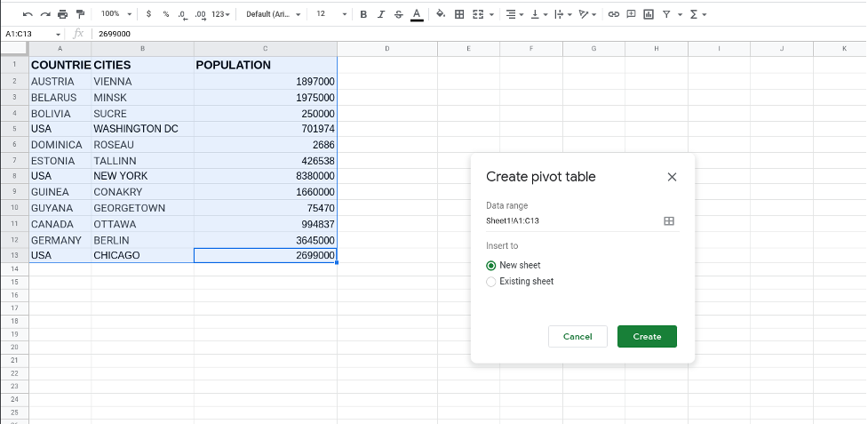Click the BOLIVIA cell

coord(60,114)
